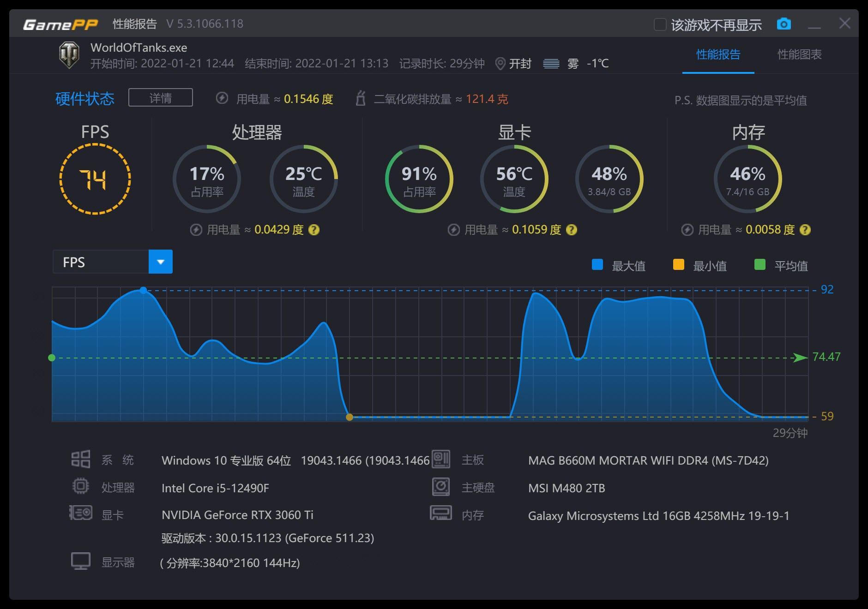Click the 硬件状态 heading
Screen dimensions: 868x609
pyautogui.click(x=85, y=98)
